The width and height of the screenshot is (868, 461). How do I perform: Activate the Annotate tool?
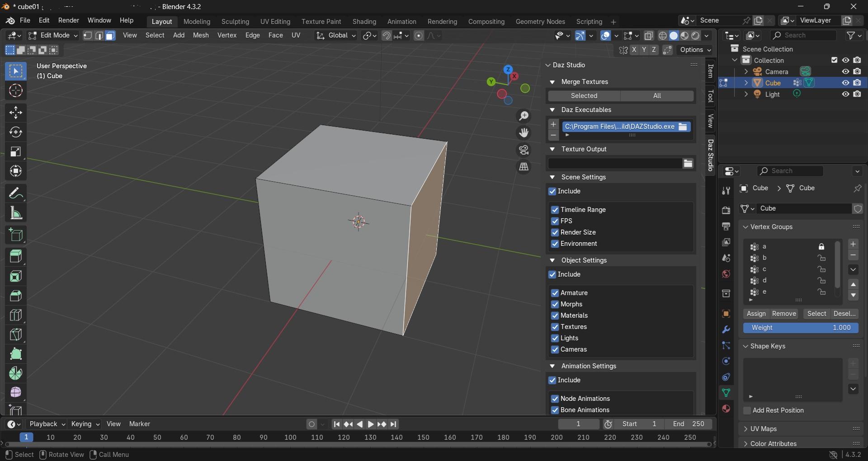point(16,194)
